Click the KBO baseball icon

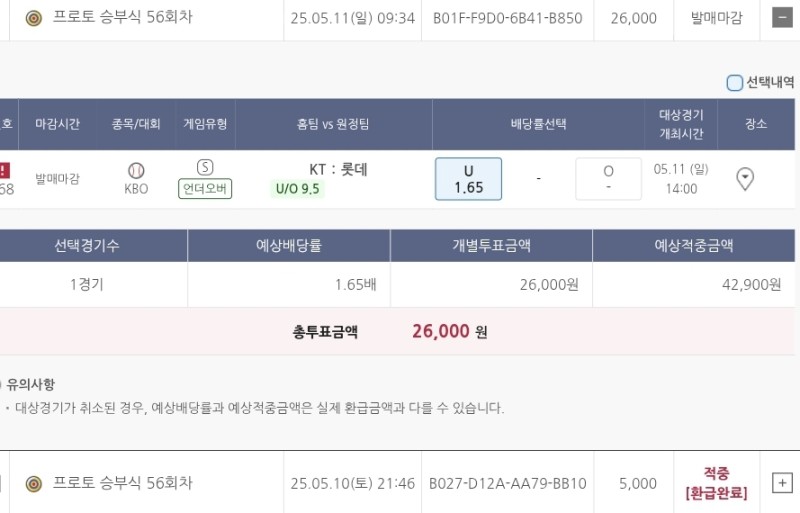[x=136, y=170]
